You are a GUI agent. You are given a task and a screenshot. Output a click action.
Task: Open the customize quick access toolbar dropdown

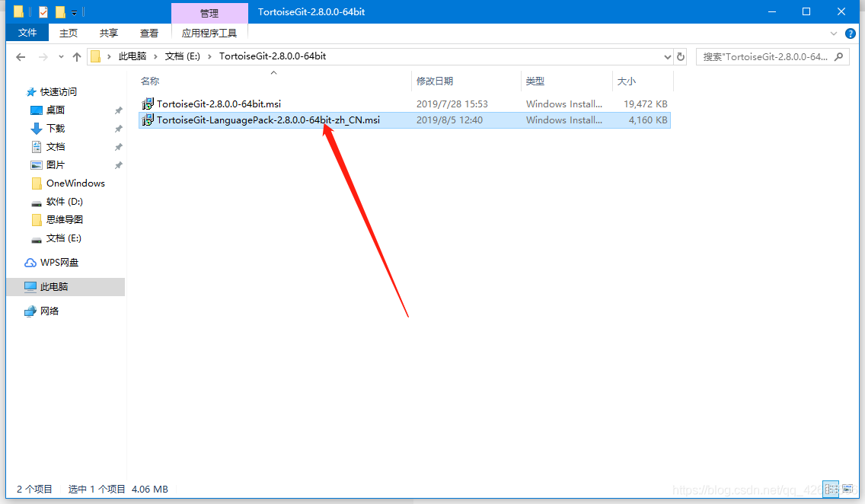(x=74, y=12)
